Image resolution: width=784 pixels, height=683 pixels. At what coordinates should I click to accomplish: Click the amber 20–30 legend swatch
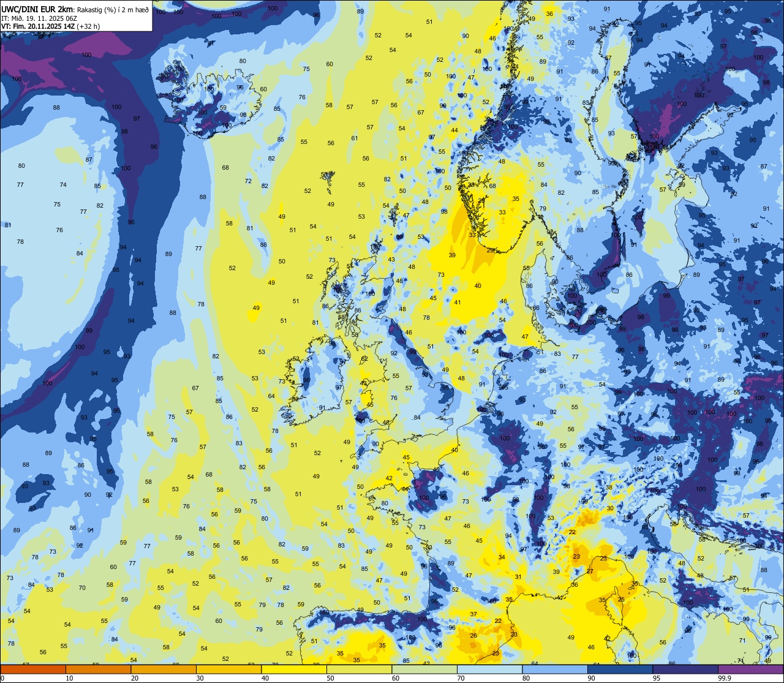tap(164, 669)
